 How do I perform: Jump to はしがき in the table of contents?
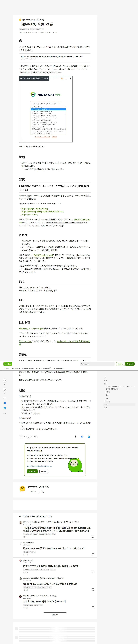point(107,401)
